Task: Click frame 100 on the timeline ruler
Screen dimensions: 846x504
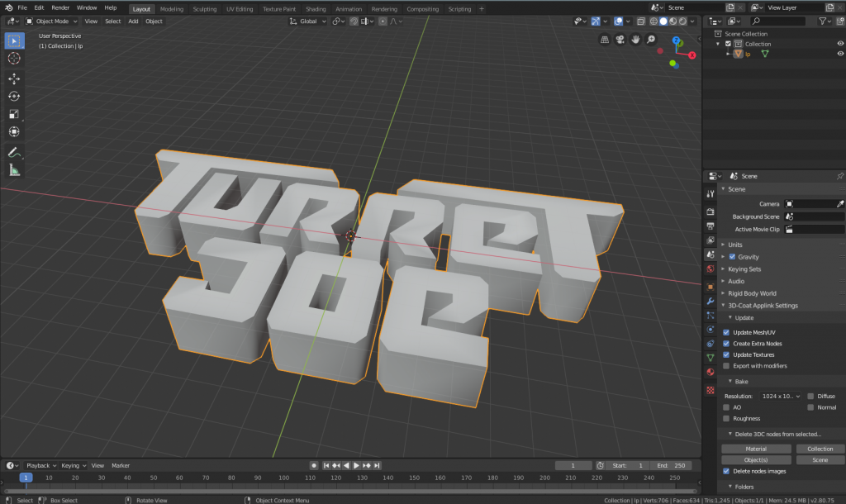Action: pyautogui.click(x=284, y=478)
